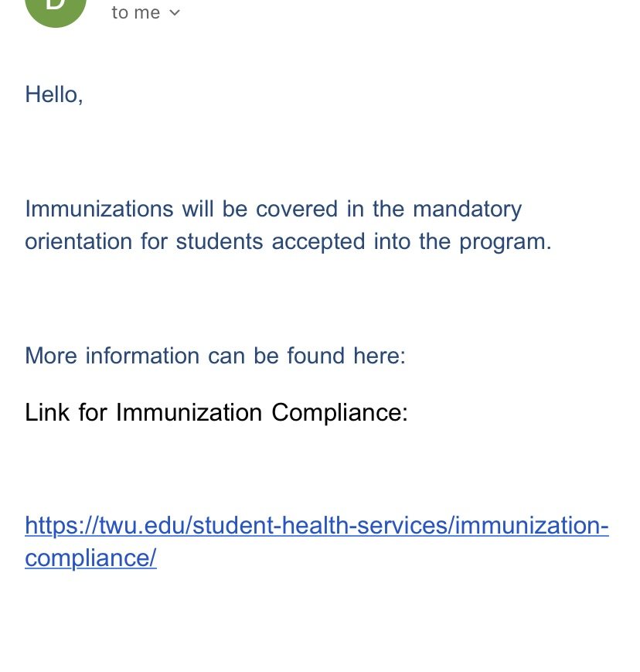The image size is (640, 672).
Task: Click the 'to me' recipient label
Action: 136,12
